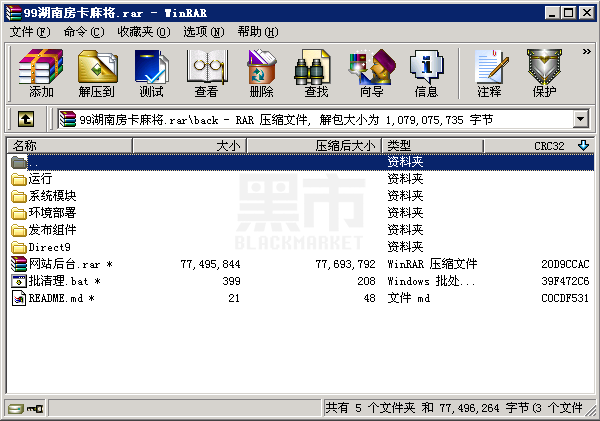The image size is (600, 421).
Task: Click the status bar drive icon
Action: coord(16,409)
